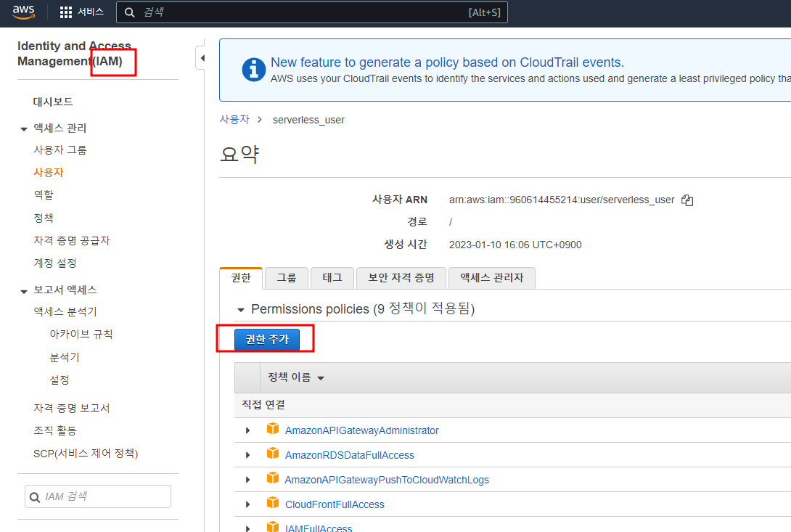
Task: Expand the AmazonRDSDataFullAccess policy row
Action: [247, 455]
